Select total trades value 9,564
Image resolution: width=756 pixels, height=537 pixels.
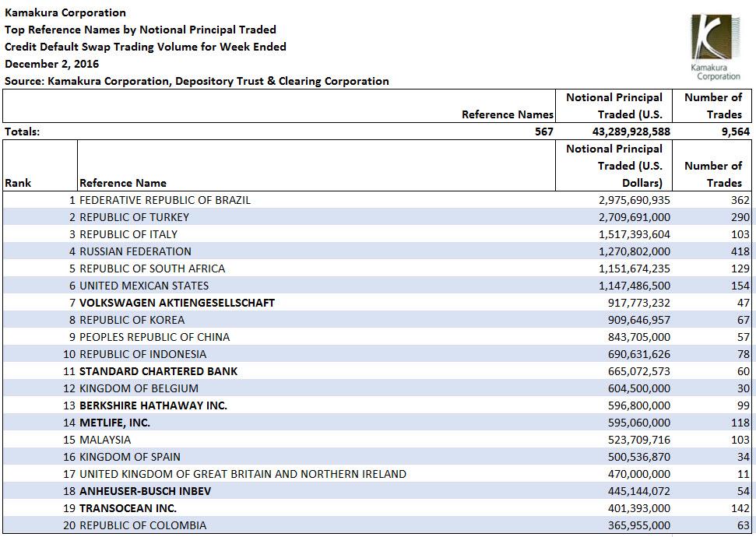(x=736, y=132)
